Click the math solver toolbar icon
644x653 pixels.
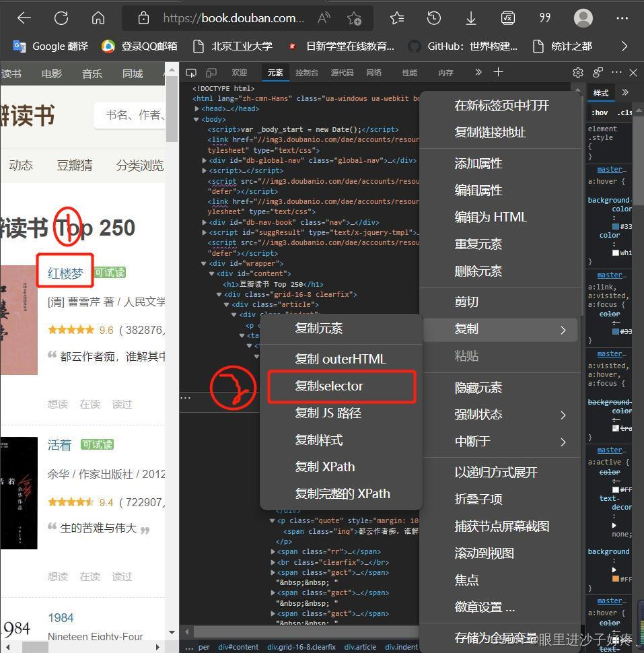click(x=508, y=18)
